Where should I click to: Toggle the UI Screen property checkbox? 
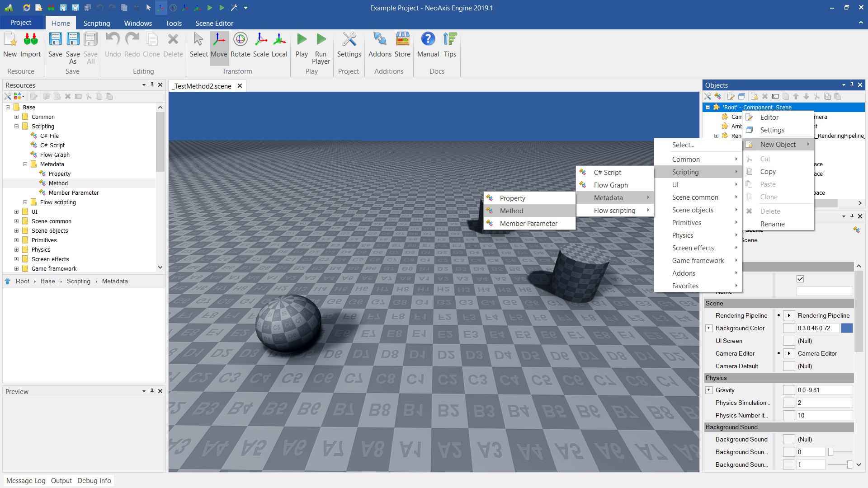(x=789, y=341)
